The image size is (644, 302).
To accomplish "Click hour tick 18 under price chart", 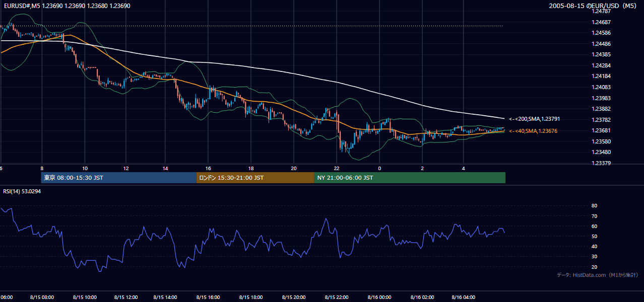I will point(251,169).
